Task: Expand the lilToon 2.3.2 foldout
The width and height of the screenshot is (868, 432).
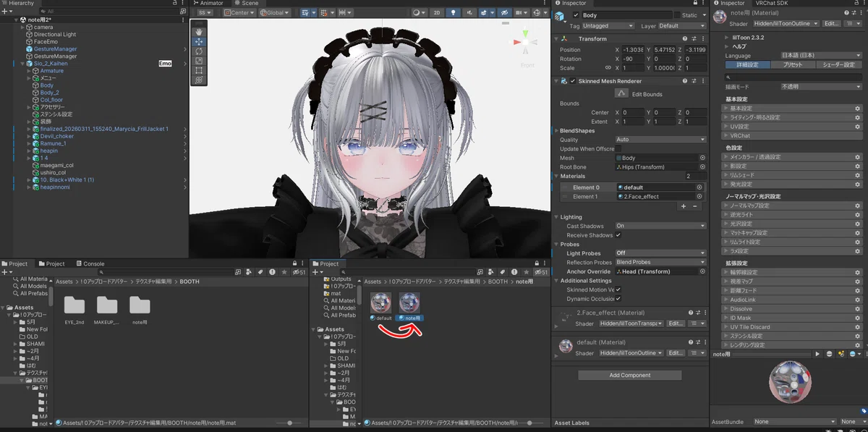Action: tap(728, 36)
